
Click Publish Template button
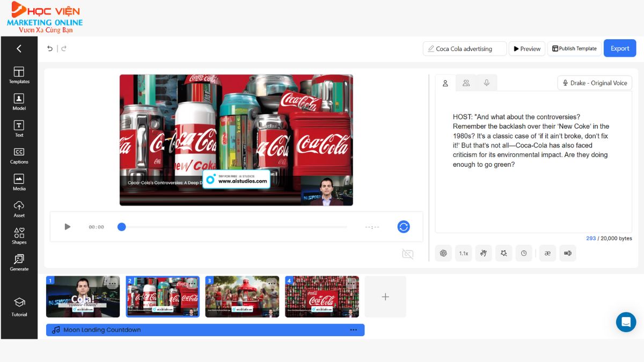pyautogui.click(x=574, y=49)
